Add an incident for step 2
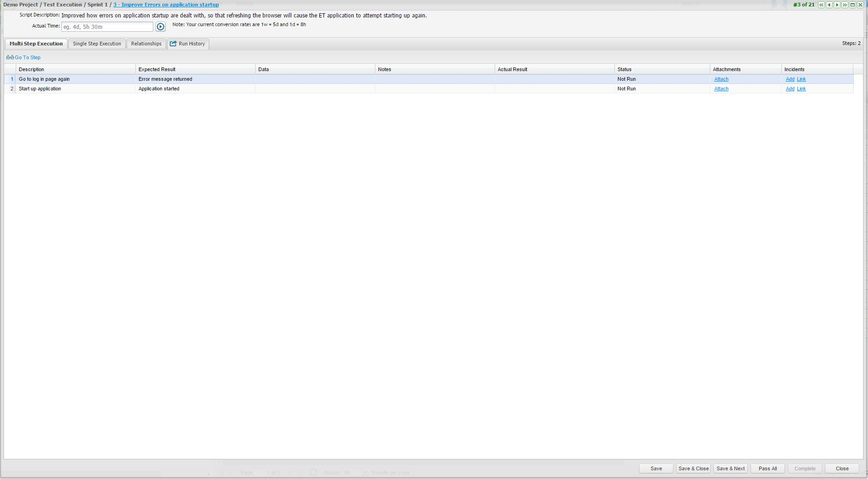The height and width of the screenshot is (479, 868). (x=790, y=89)
